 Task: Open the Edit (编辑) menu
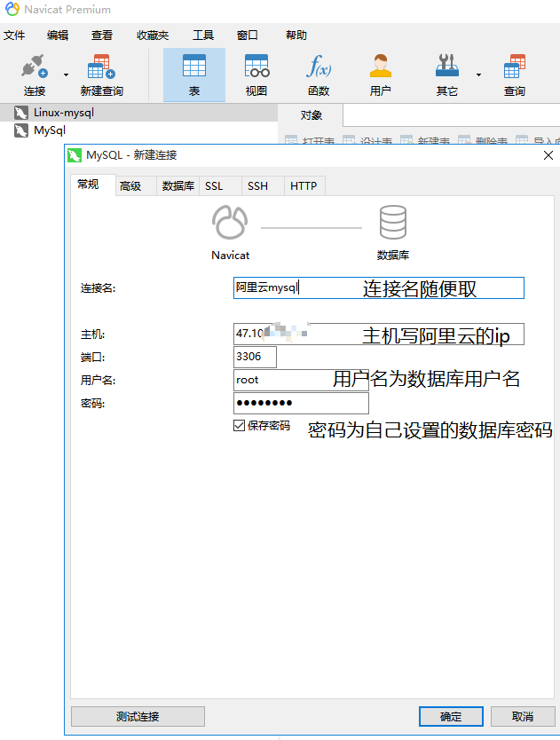coord(58,35)
